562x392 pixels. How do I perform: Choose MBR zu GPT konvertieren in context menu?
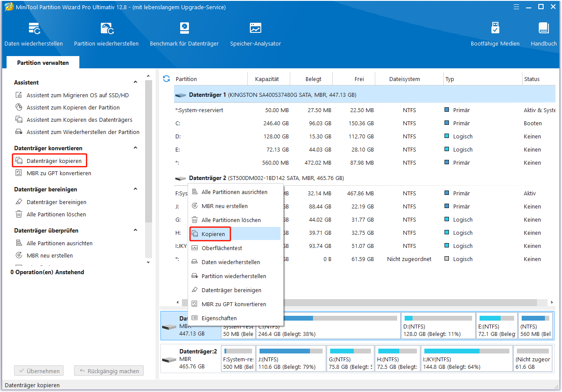click(236, 304)
